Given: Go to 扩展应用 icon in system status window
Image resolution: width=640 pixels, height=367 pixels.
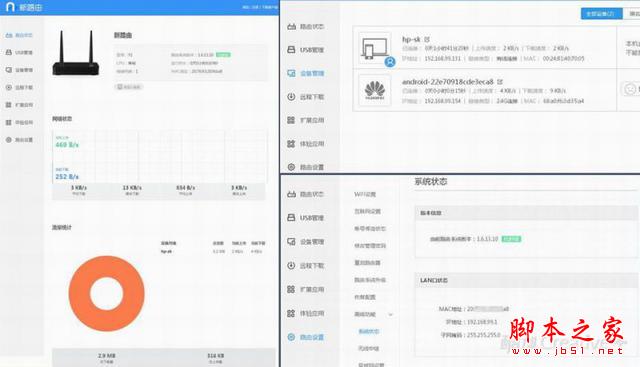Looking at the screenshot, I should pyautogui.click(x=291, y=289).
